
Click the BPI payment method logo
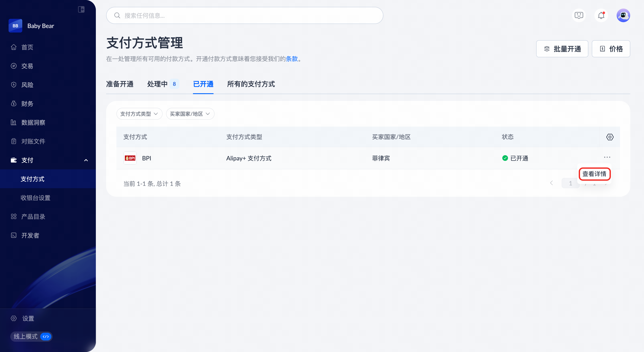(130, 158)
